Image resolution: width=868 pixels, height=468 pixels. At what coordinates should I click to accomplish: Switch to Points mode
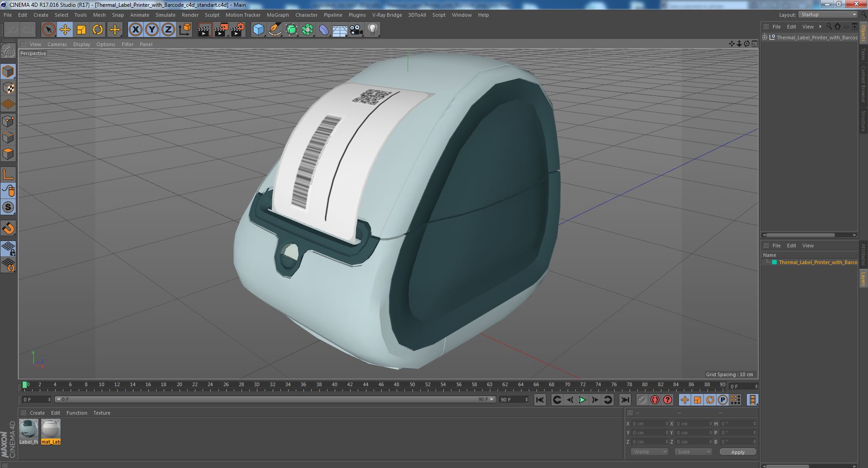[8, 121]
